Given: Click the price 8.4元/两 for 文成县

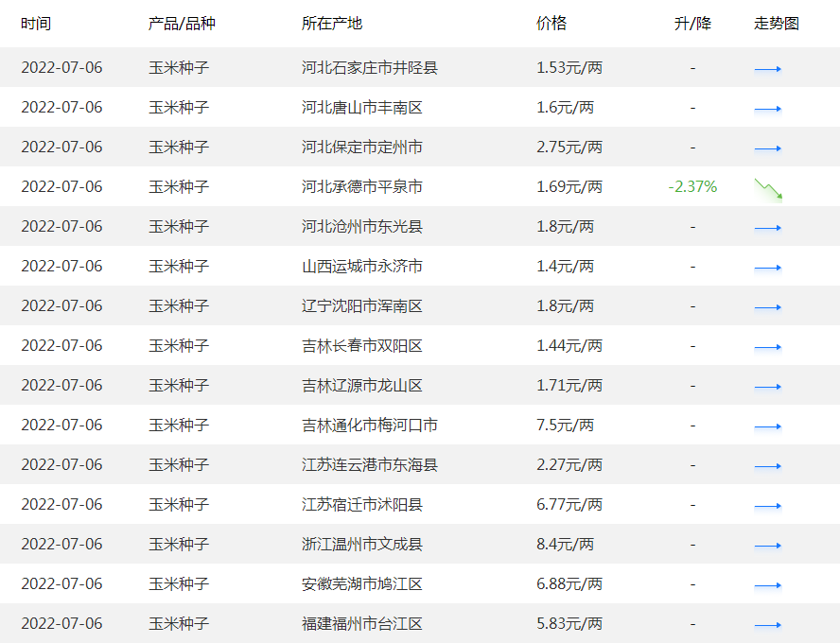Looking at the screenshot, I should [x=566, y=545].
